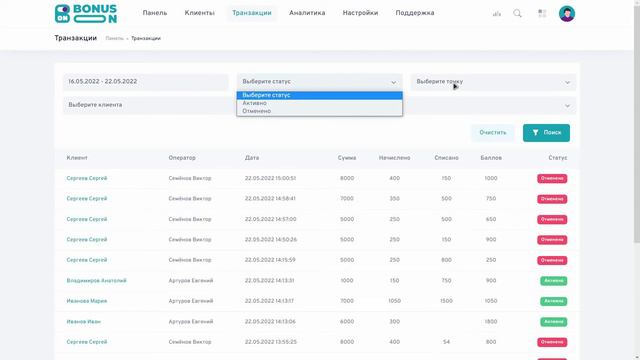640x360 pixels.
Task: Open the Выберите точку dropdown
Action: coord(493,82)
